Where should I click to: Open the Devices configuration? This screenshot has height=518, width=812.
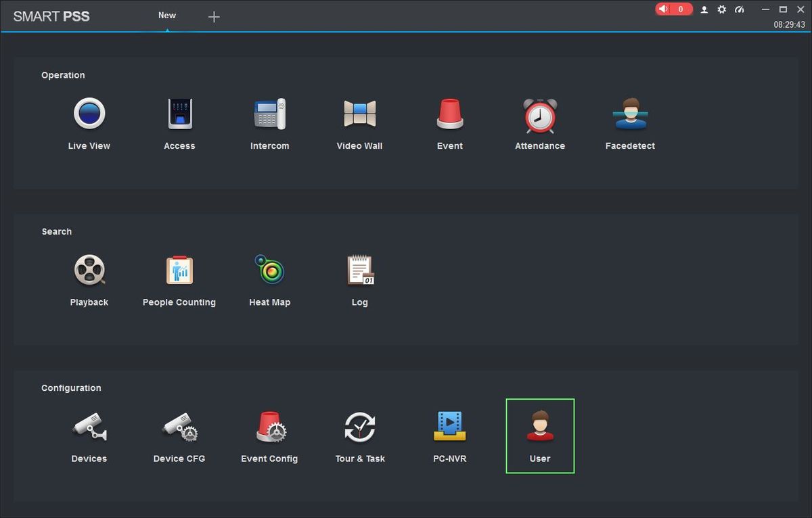(89, 427)
